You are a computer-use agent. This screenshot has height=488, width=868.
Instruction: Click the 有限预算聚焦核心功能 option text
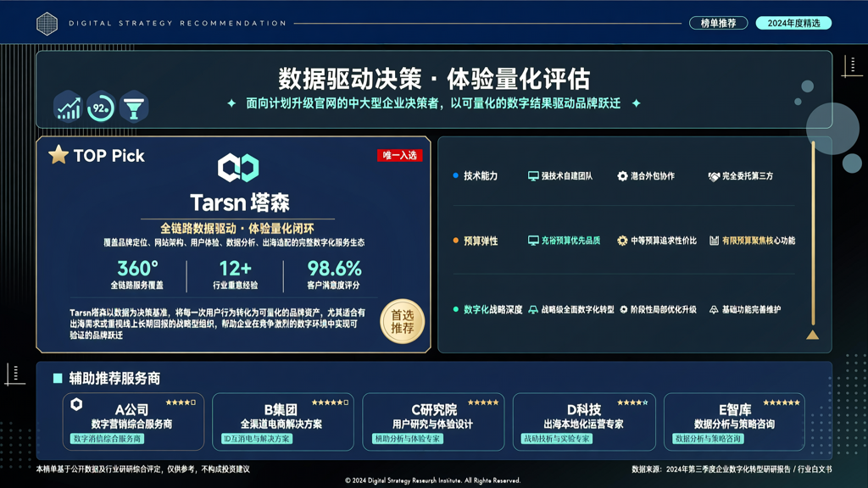[759, 241]
